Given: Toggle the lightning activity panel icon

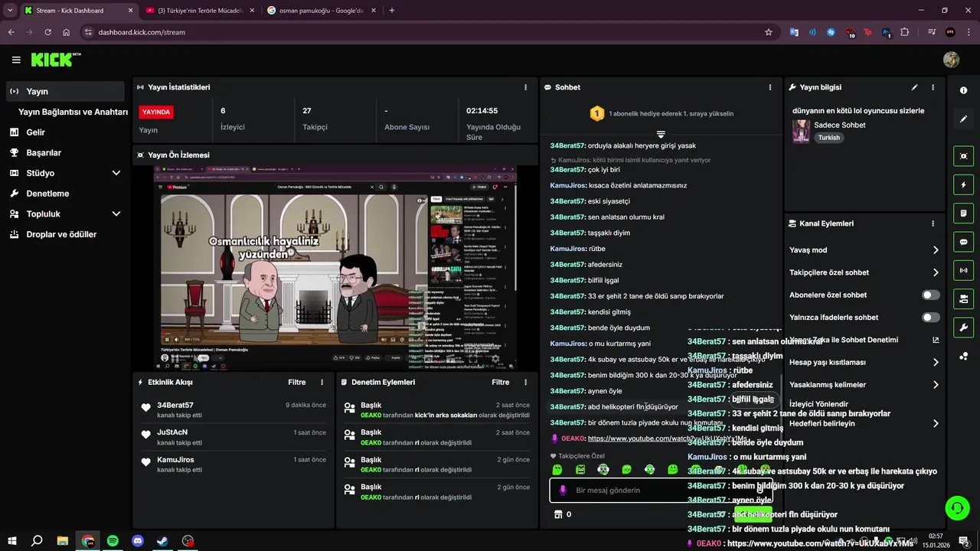Looking at the screenshot, I should (x=963, y=184).
